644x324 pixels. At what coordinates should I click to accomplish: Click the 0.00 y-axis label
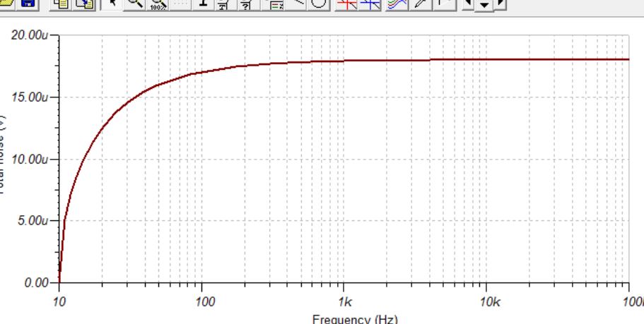(x=37, y=282)
